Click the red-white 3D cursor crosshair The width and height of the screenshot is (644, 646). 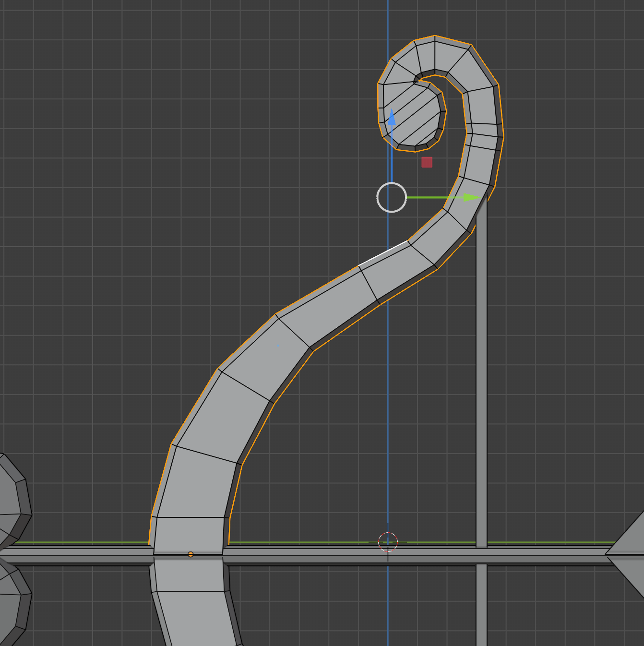click(x=388, y=542)
